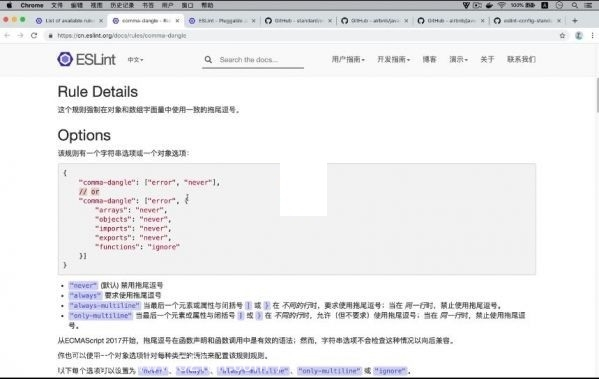The height and width of the screenshot is (379, 599).
Task: Click the "always" option in the bullet list
Action: tap(85, 295)
